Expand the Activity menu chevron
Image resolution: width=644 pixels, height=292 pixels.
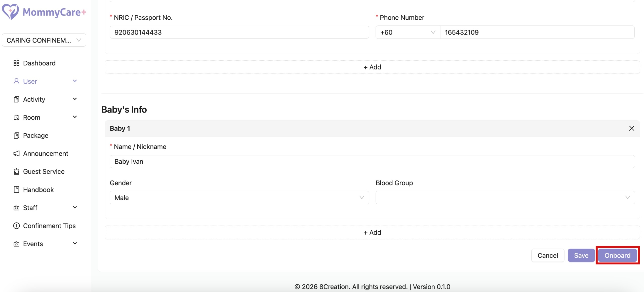75,99
